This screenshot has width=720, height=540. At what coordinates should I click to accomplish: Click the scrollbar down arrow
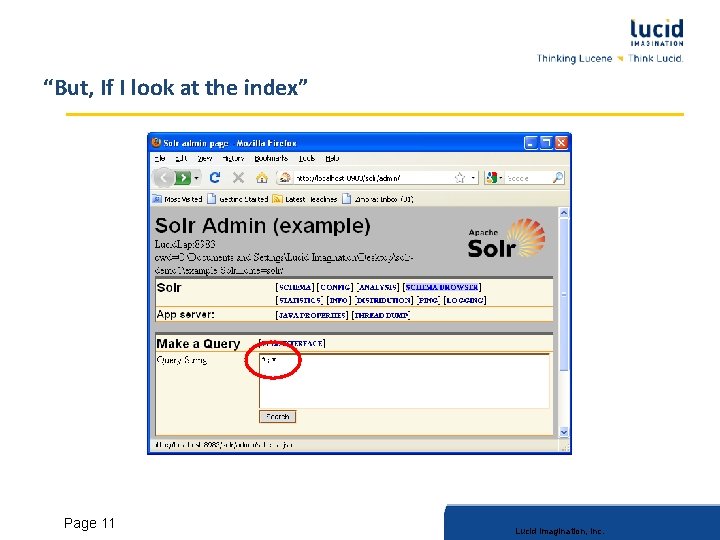[x=564, y=432]
